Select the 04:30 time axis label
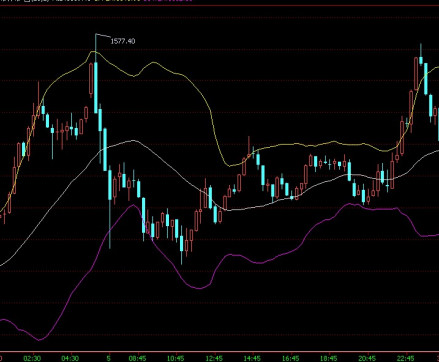439x362 pixels. click(x=70, y=359)
